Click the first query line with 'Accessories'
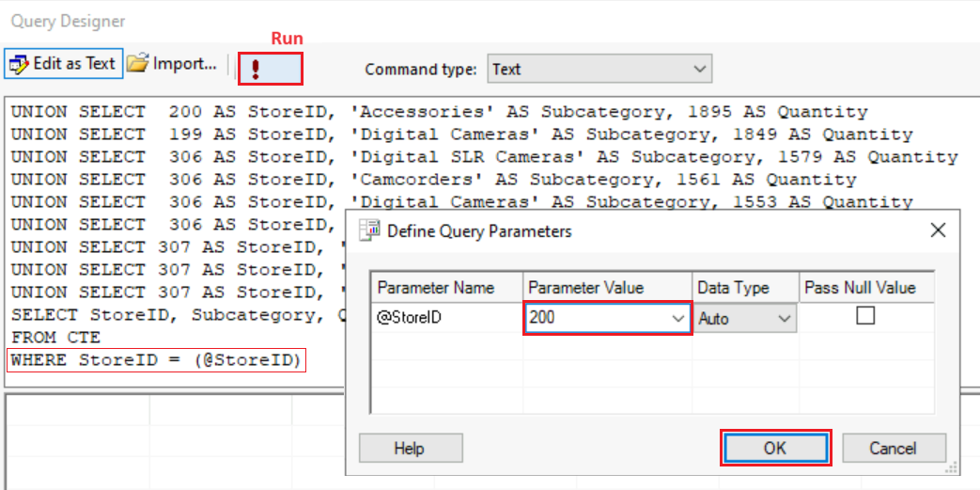Image resolution: width=980 pixels, height=490 pixels. point(439,112)
